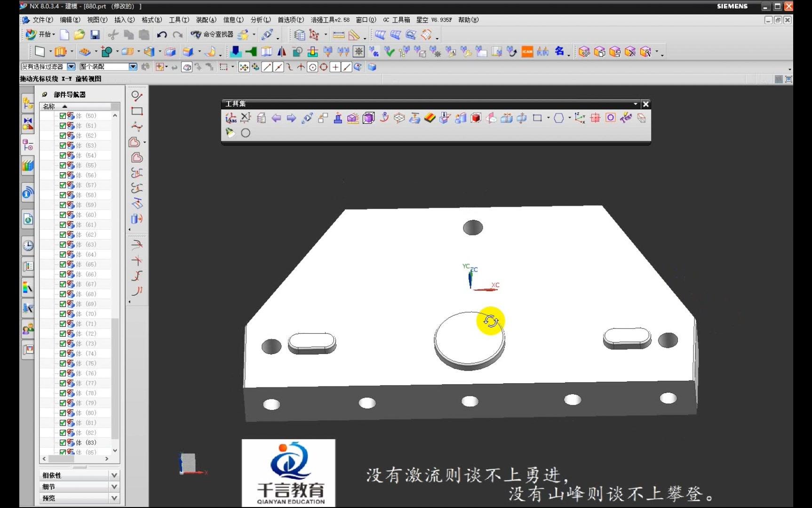
Task: Uncheck the 体 (50) checkbox in the navigator
Action: pyautogui.click(x=64, y=115)
